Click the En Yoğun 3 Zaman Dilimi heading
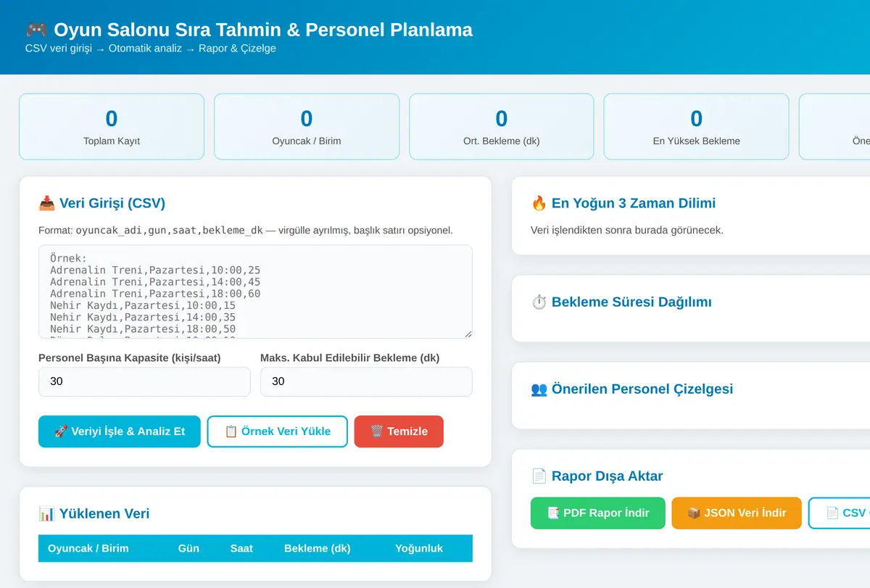 coord(634,203)
